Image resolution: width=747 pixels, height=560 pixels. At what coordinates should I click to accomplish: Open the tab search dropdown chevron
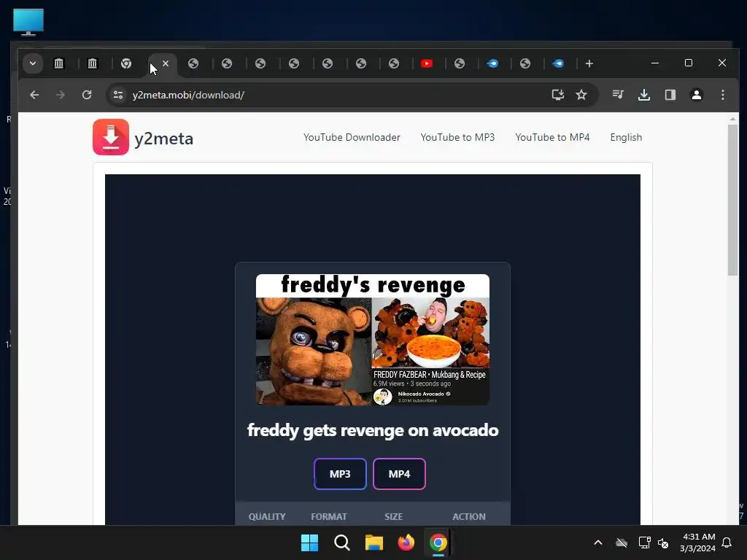pos(33,63)
